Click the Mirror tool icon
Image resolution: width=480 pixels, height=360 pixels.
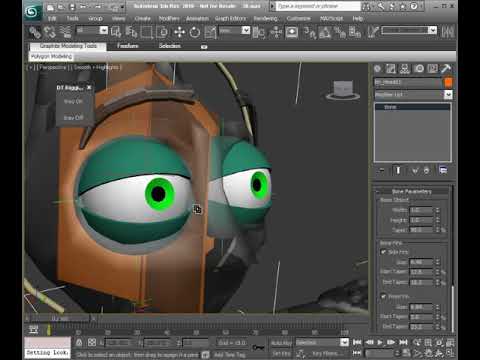(x=448, y=32)
